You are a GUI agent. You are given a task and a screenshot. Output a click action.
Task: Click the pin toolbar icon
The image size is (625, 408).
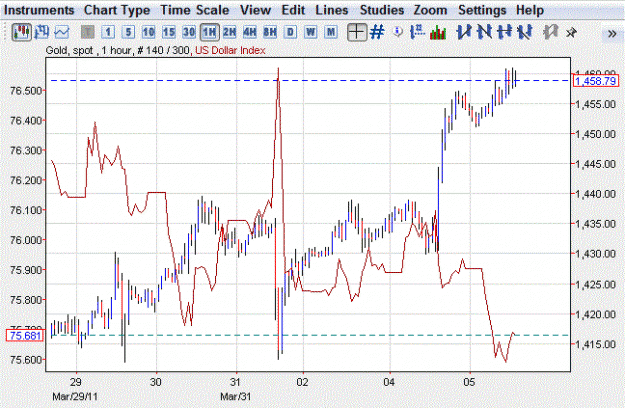click(x=571, y=32)
